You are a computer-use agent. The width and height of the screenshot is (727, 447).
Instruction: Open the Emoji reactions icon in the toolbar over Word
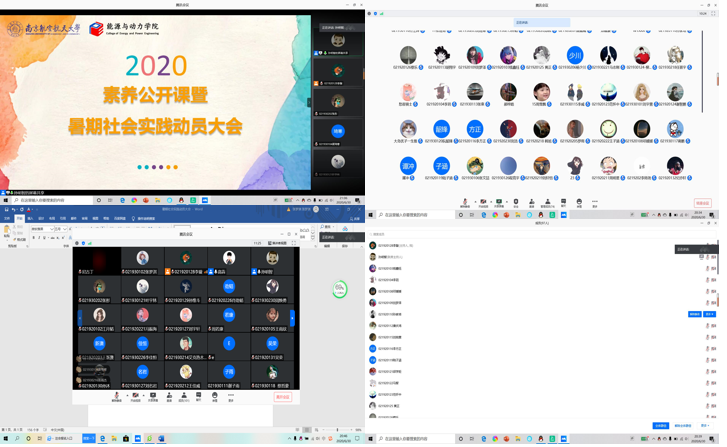pyautogui.click(x=215, y=396)
